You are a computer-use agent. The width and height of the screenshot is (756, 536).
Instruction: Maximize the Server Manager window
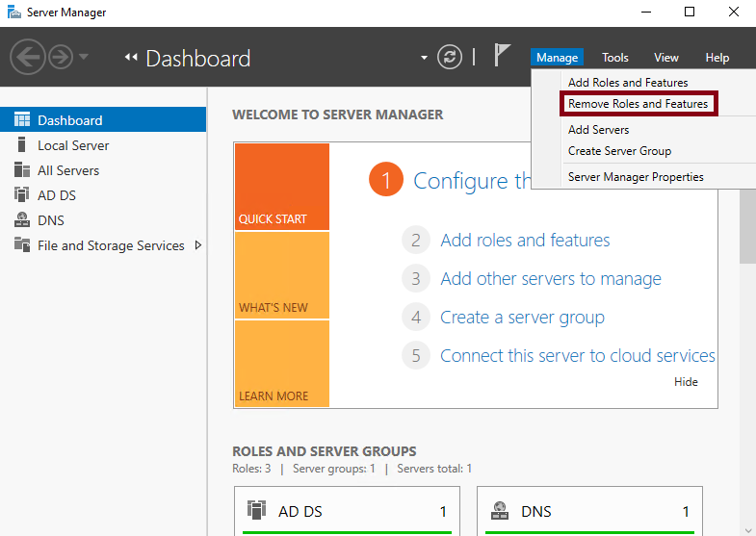click(x=690, y=12)
